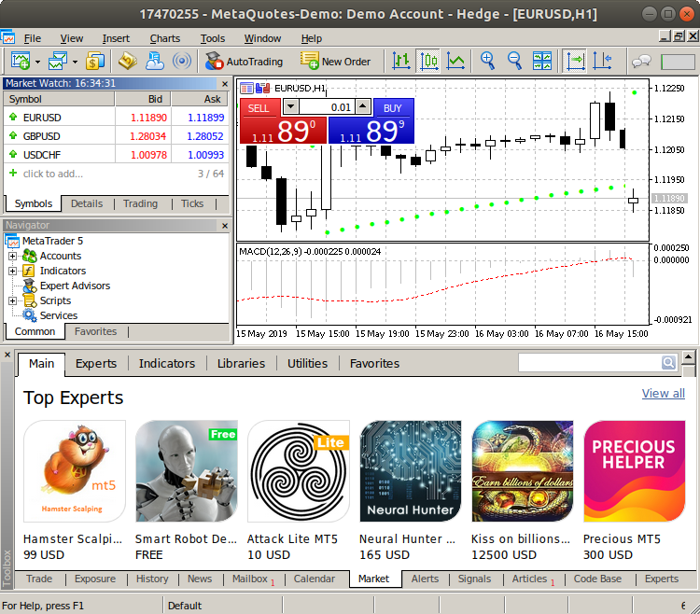
Task: Click the Market search input field
Action: coord(590,363)
